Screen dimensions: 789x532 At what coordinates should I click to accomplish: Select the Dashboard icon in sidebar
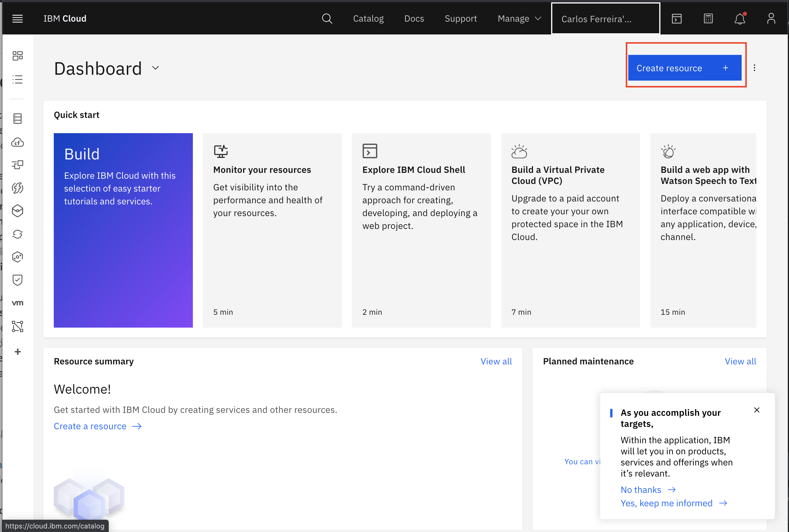point(17,56)
